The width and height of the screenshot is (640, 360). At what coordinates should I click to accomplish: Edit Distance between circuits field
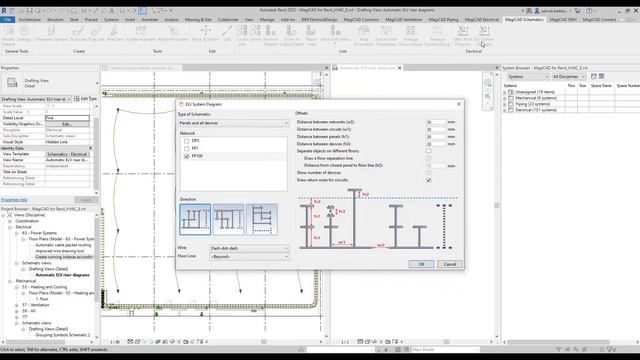point(436,129)
